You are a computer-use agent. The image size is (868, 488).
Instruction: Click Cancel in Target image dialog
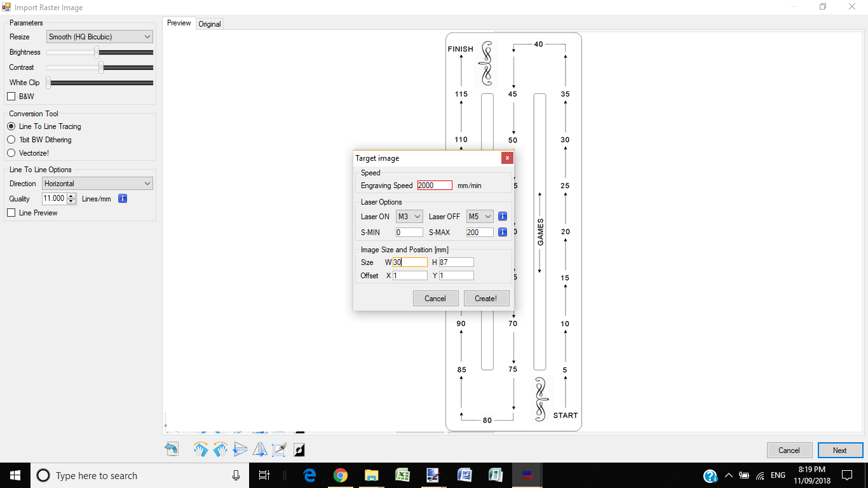pyautogui.click(x=435, y=298)
